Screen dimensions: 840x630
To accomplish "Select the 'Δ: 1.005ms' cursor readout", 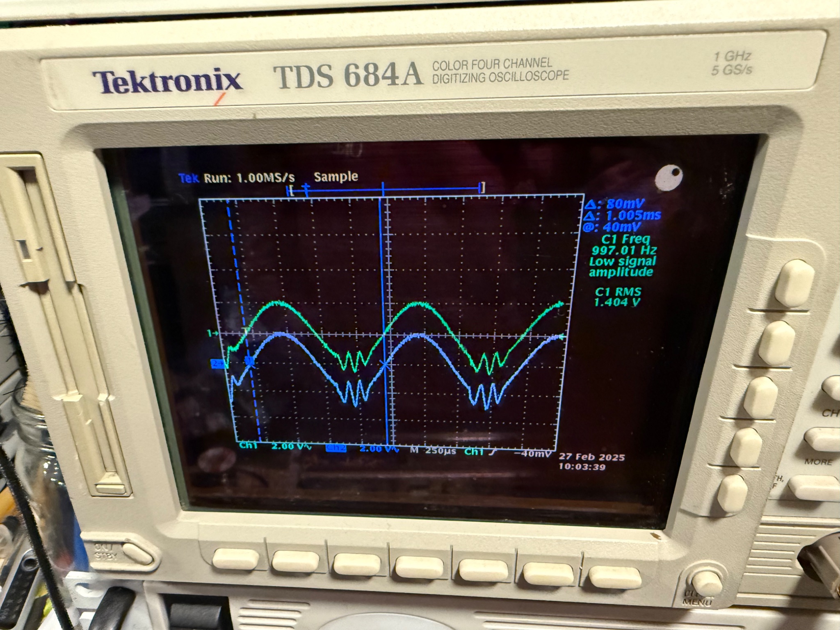I will (623, 215).
